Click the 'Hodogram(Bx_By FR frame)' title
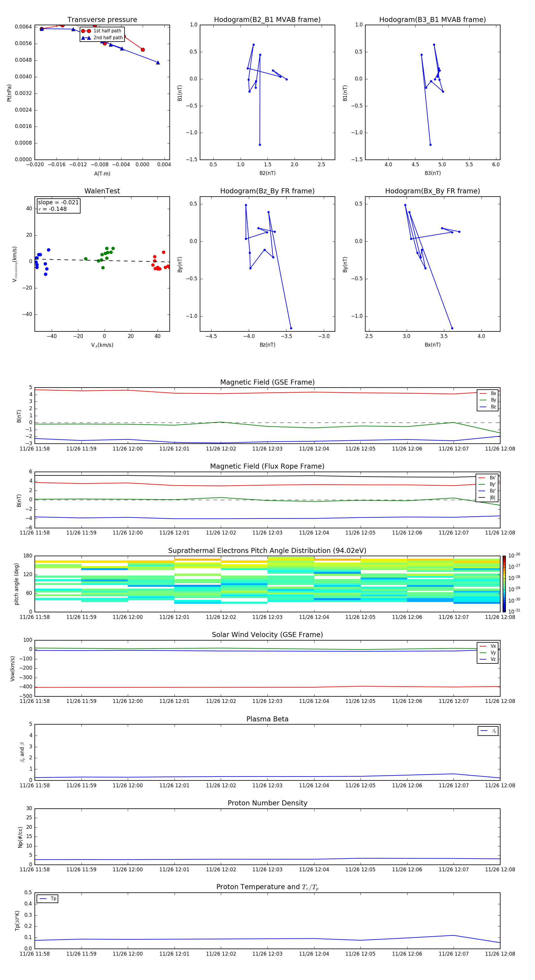This screenshot has width=535, height=980. coord(432,191)
